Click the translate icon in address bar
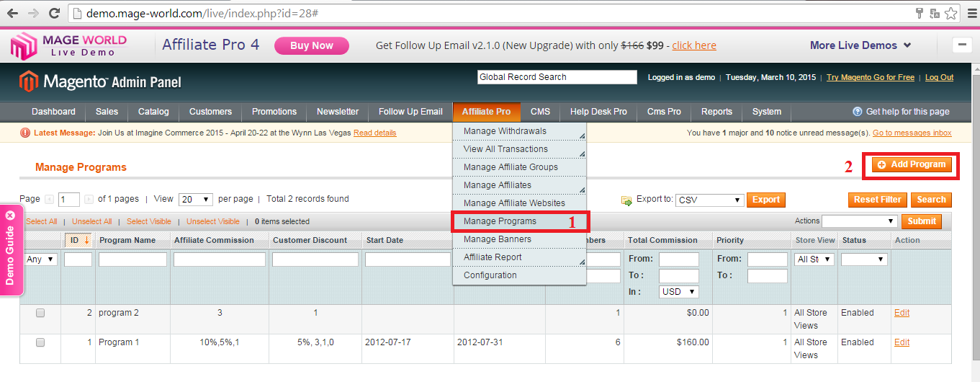This screenshot has width=980, height=382. click(x=935, y=13)
